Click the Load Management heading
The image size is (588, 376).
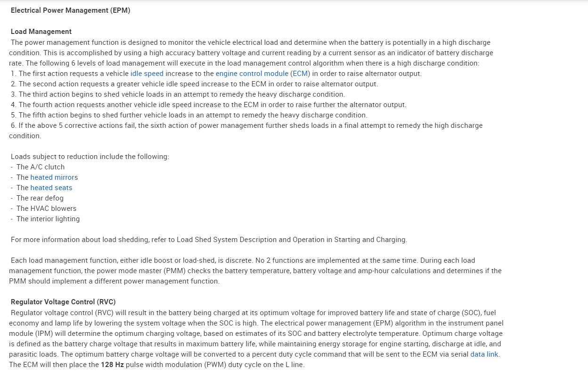[x=41, y=32]
